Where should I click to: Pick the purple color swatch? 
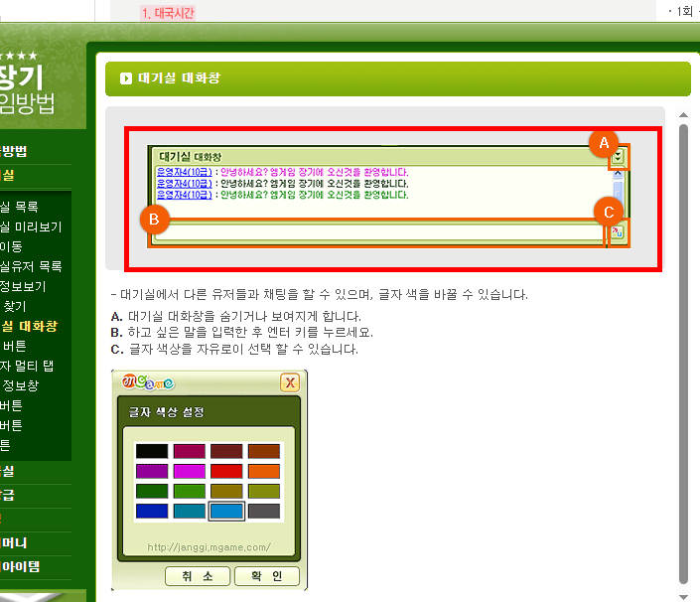(x=152, y=471)
